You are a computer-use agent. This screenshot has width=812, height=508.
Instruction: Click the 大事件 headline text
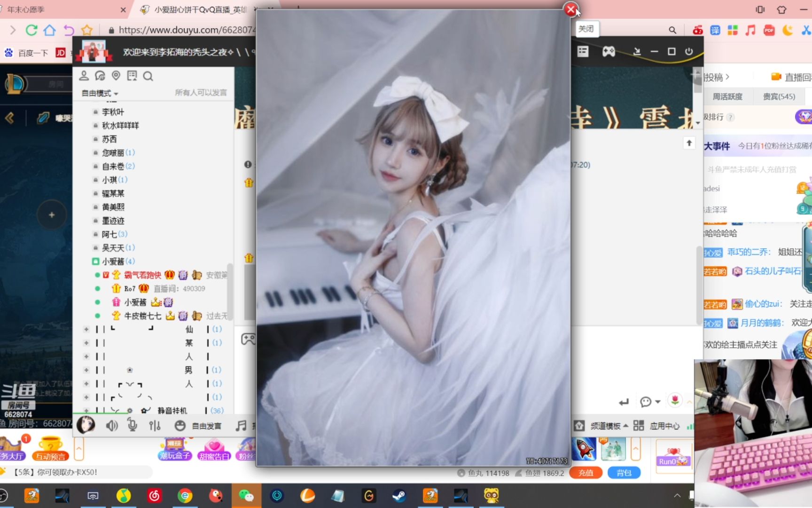pyautogui.click(x=717, y=146)
